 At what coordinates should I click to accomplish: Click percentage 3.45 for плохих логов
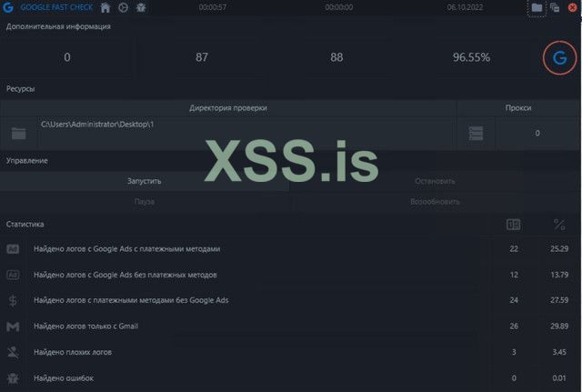(x=559, y=352)
